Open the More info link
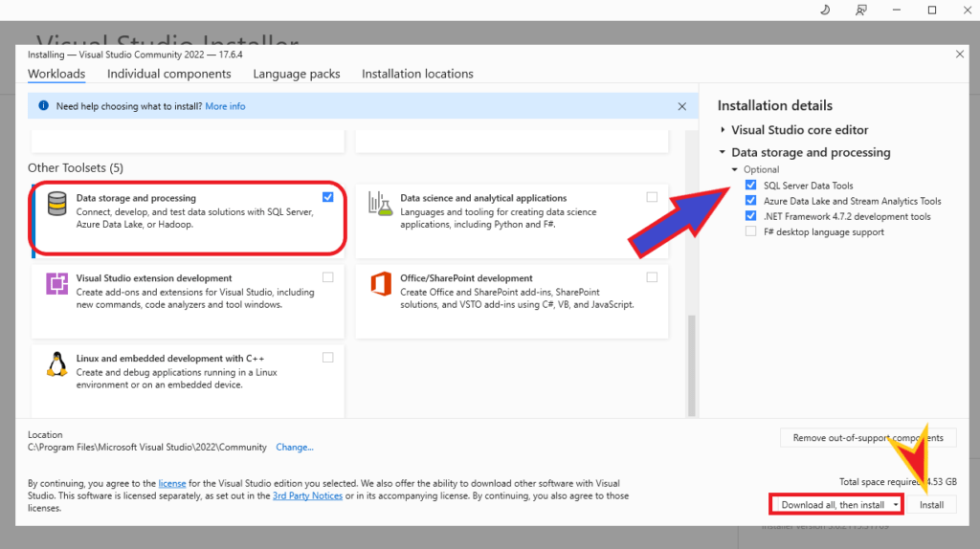The image size is (980, 549). tap(225, 106)
